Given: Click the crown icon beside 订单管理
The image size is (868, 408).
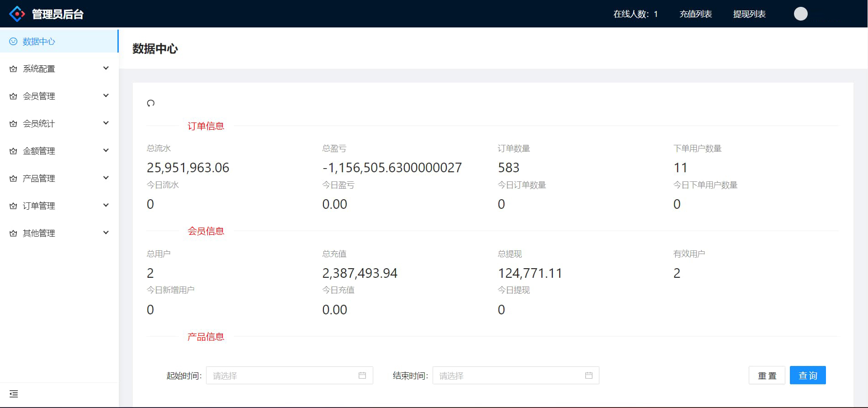Looking at the screenshot, I should [x=13, y=206].
